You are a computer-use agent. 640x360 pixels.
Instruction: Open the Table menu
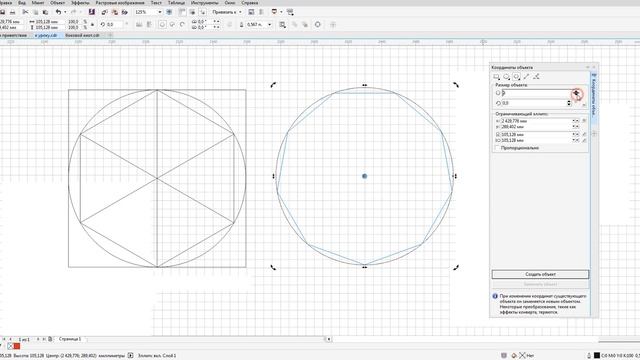point(176,2)
